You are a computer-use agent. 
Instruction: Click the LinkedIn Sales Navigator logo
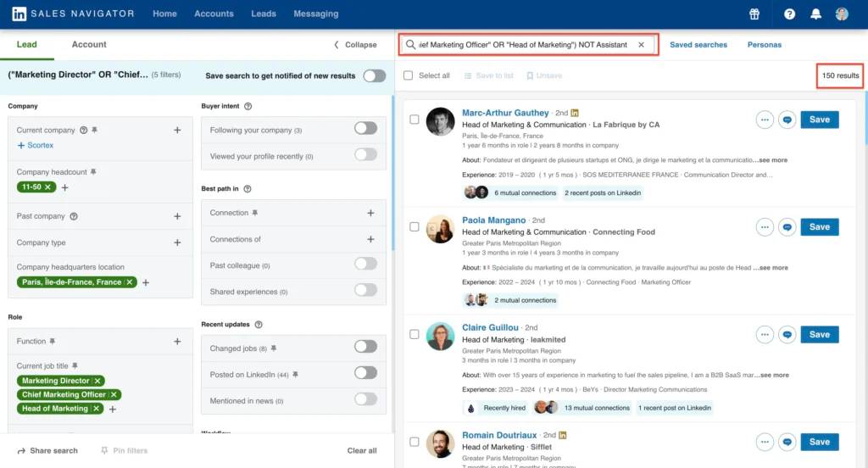(71, 14)
